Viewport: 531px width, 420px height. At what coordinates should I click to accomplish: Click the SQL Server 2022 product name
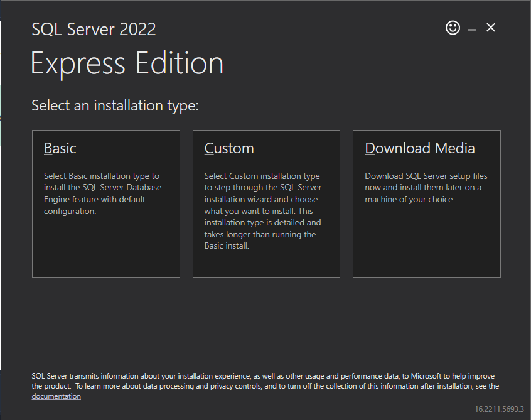click(x=94, y=29)
